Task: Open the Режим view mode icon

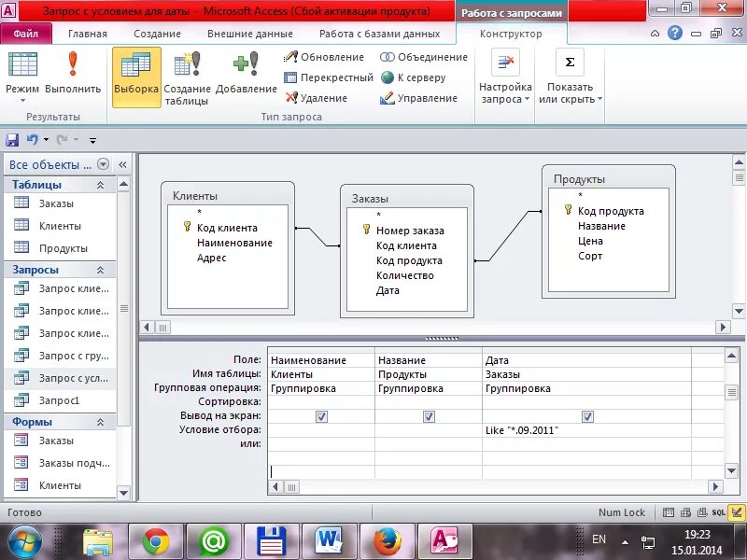Action: pyautogui.click(x=22, y=64)
